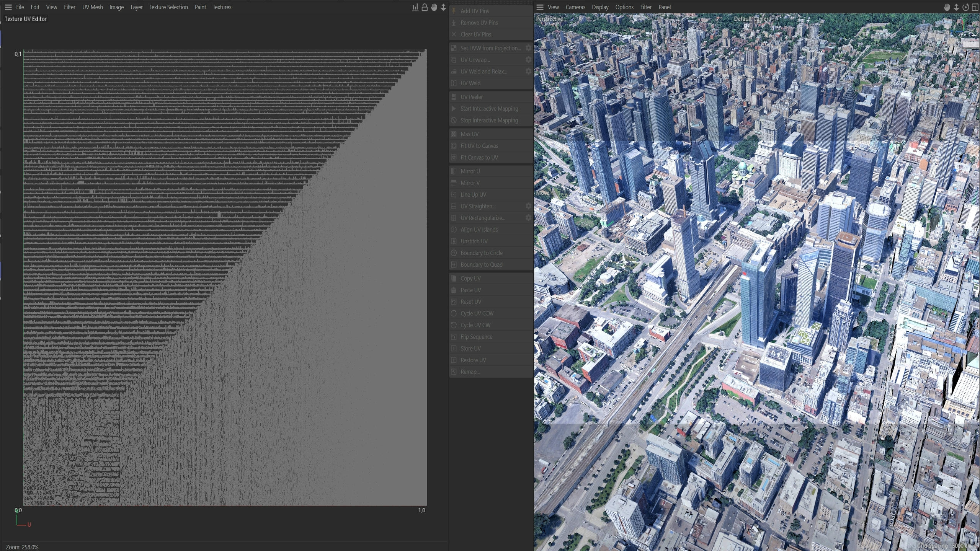Open the UV editor hamburger menu
Viewport: 980px width, 551px height.
(8, 7)
